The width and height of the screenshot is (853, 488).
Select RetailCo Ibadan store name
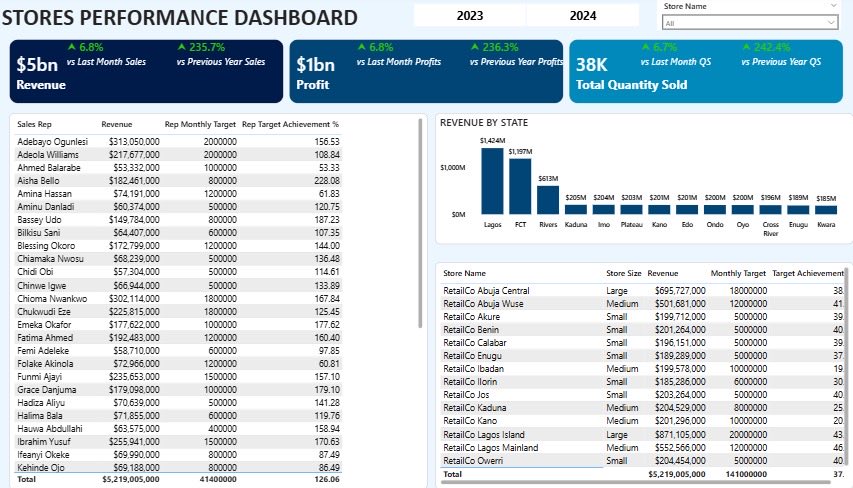[473, 369]
